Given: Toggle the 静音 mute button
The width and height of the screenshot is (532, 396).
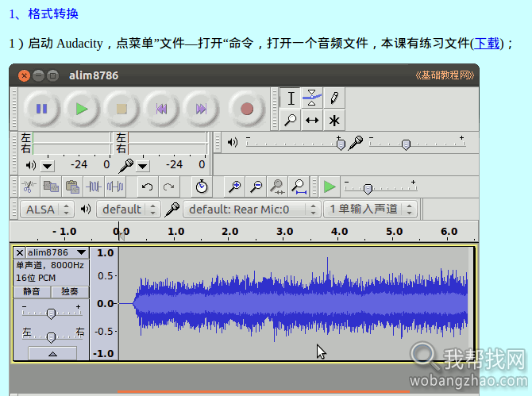Looking at the screenshot, I should (x=32, y=291).
